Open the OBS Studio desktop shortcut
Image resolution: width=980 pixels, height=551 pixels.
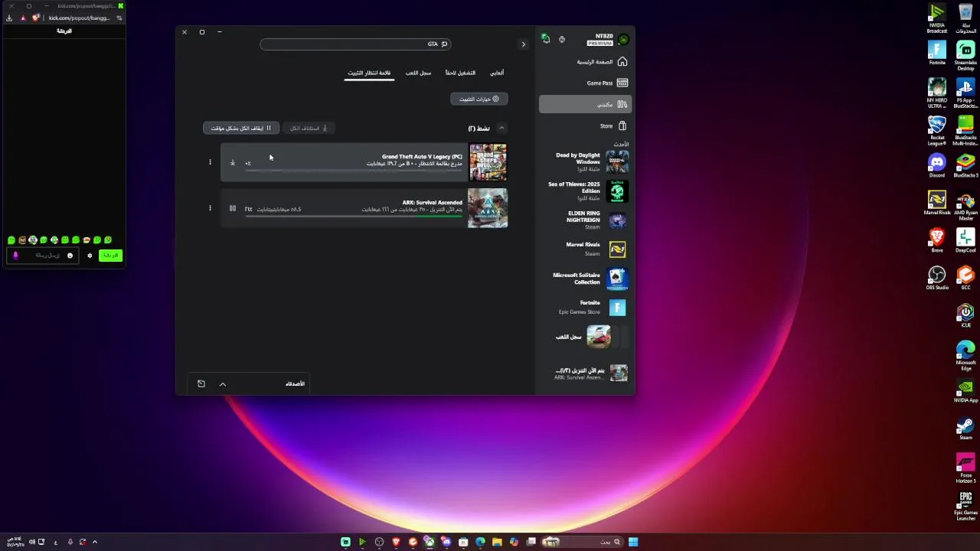tap(937, 278)
